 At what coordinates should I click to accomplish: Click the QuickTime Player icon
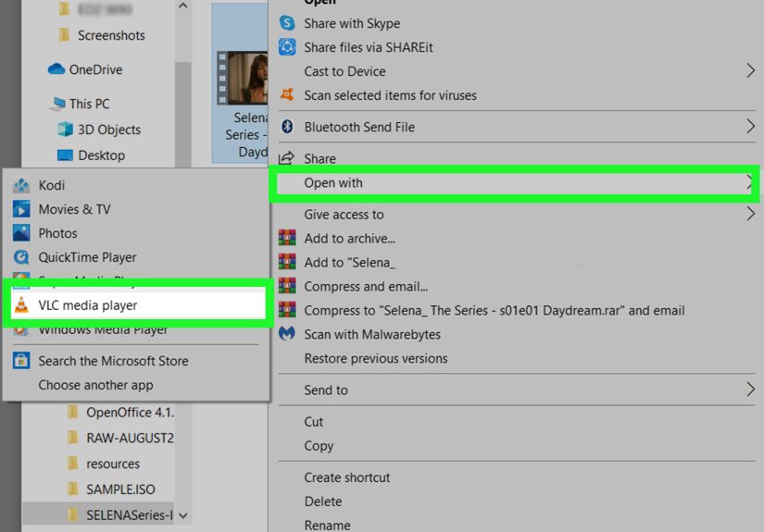21,256
